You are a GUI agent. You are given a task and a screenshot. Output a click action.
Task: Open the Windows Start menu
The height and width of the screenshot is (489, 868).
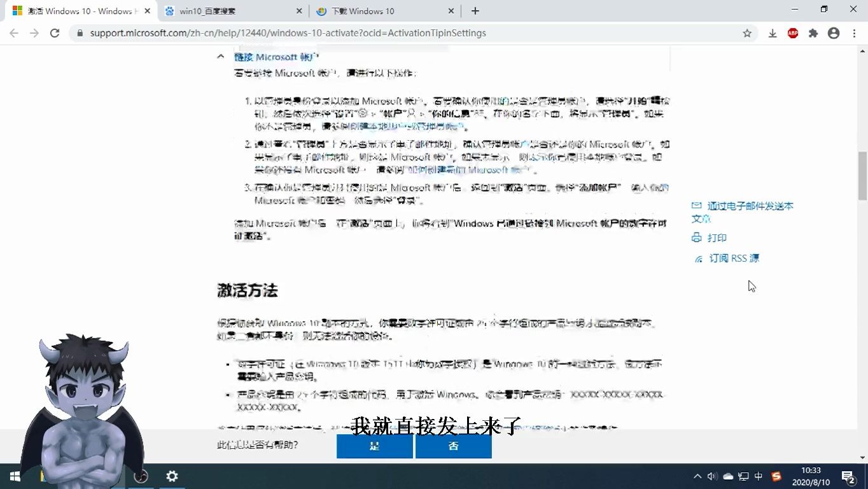15,476
